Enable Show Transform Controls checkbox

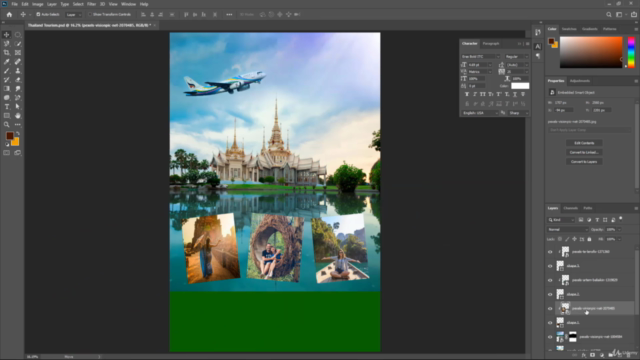click(90, 14)
